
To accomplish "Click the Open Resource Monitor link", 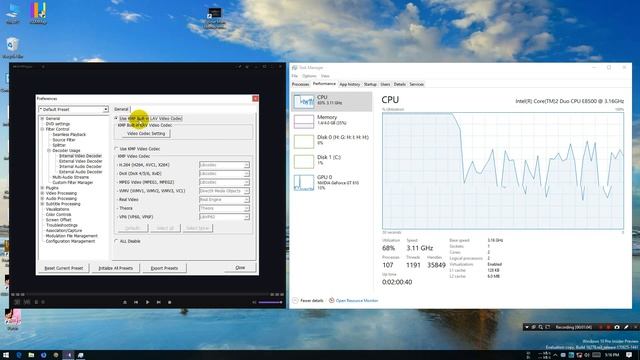I will point(357,300).
